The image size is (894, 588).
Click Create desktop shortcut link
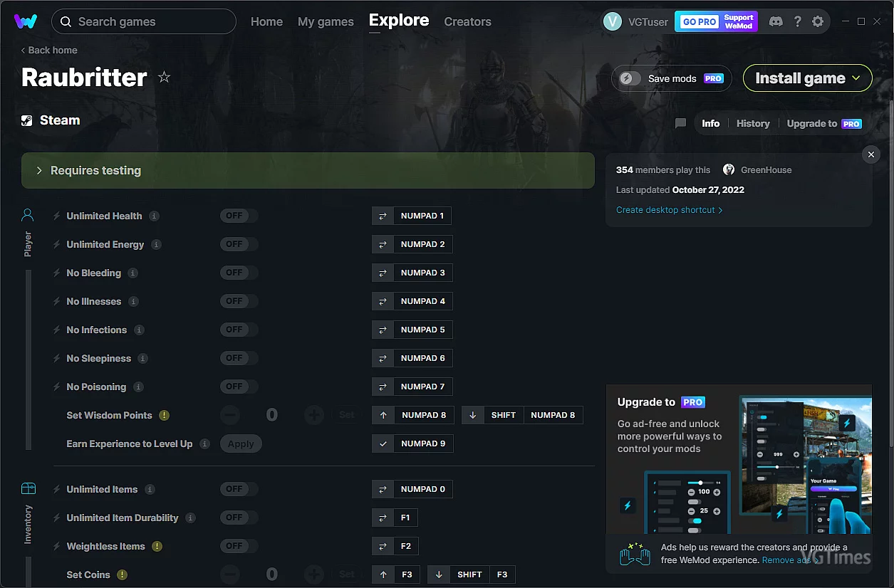pos(670,210)
